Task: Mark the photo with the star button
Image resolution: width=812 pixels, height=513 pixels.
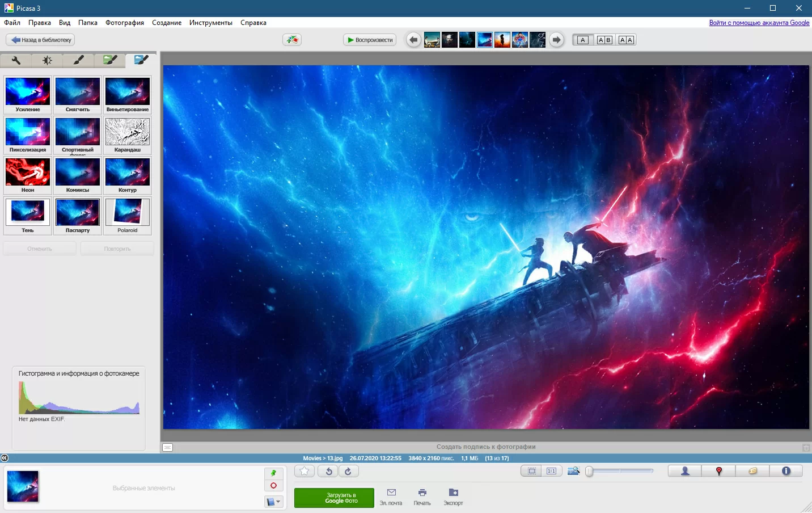Action: tap(304, 471)
